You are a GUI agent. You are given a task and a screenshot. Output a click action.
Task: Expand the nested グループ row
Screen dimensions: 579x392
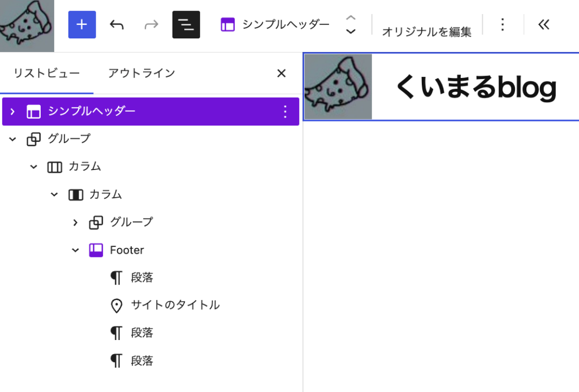tap(75, 223)
